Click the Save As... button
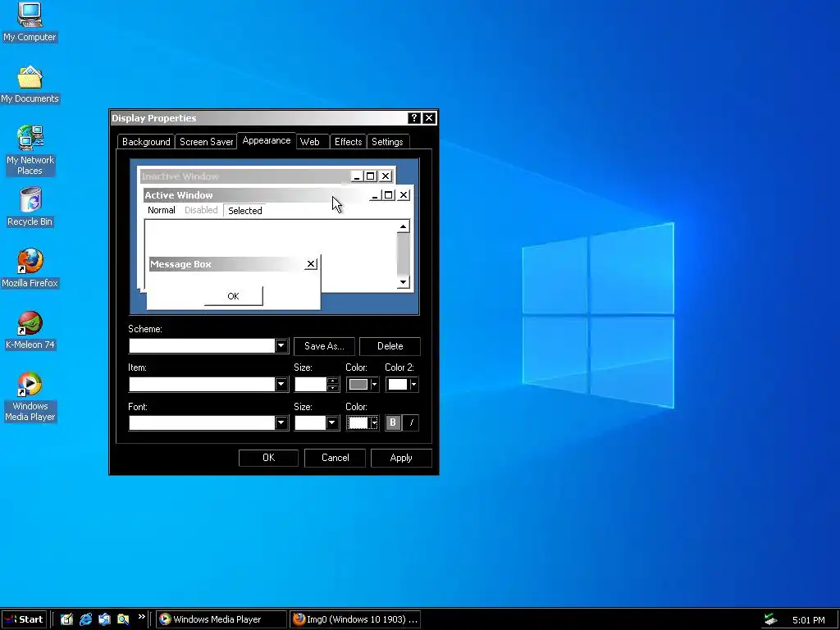This screenshot has height=630, width=840. (x=324, y=346)
